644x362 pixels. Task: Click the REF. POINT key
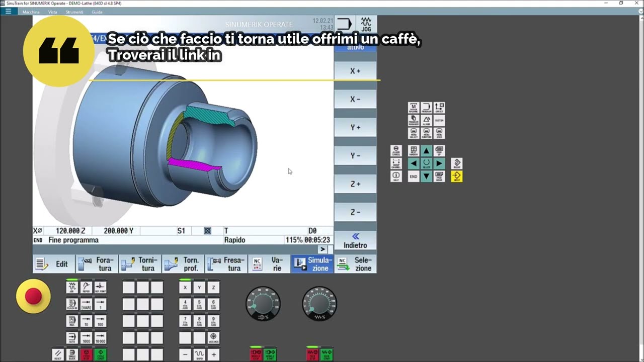pyautogui.click(x=101, y=288)
